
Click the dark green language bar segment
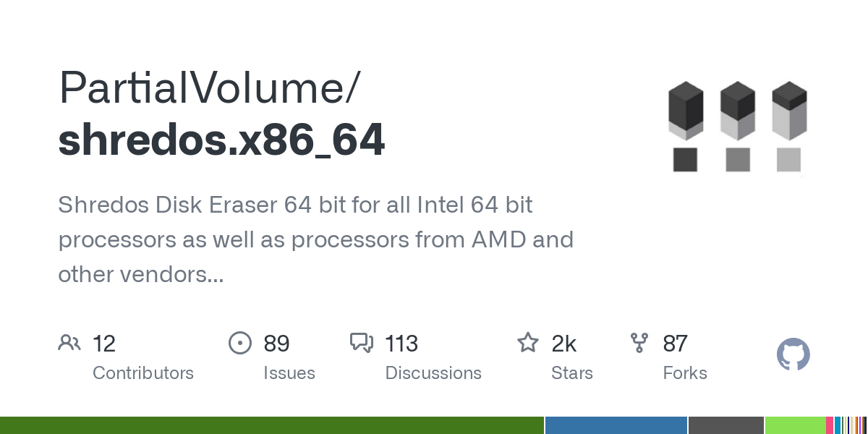point(271,425)
